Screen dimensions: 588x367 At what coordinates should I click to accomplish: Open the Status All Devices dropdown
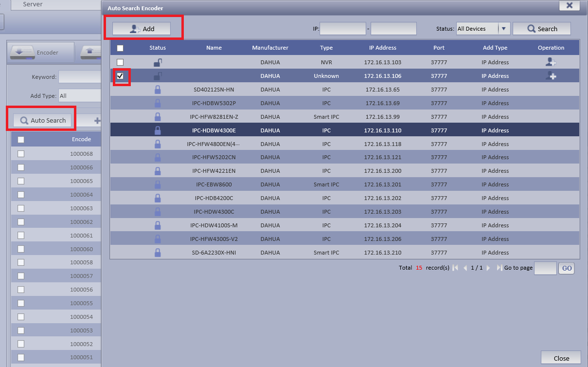pyautogui.click(x=505, y=28)
